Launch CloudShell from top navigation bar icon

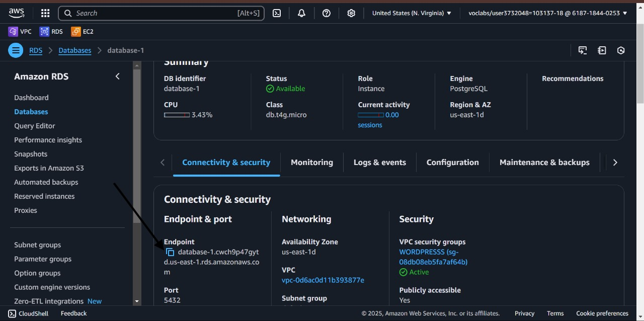tap(277, 13)
